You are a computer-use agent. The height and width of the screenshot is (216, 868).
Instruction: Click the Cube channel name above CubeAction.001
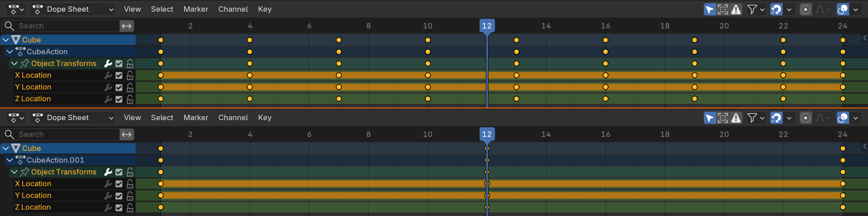(x=31, y=148)
